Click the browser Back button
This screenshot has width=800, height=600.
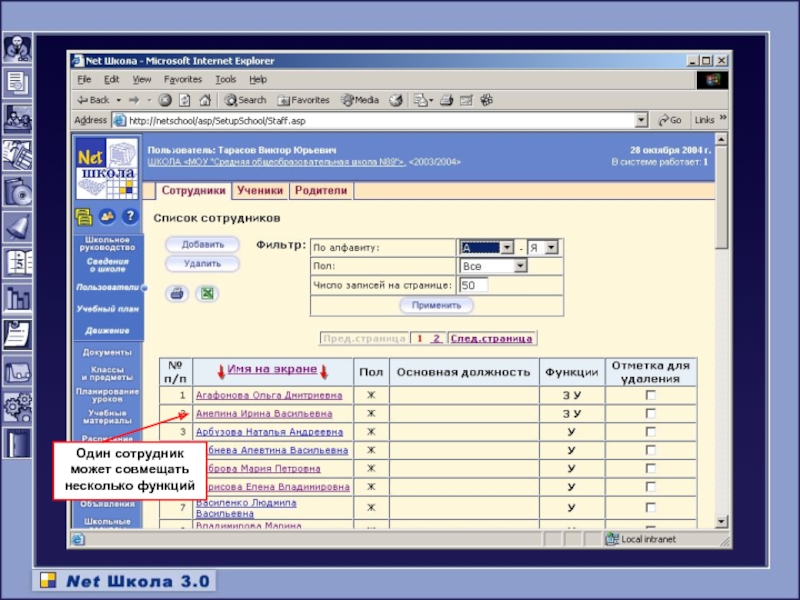click(x=93, y=100)
